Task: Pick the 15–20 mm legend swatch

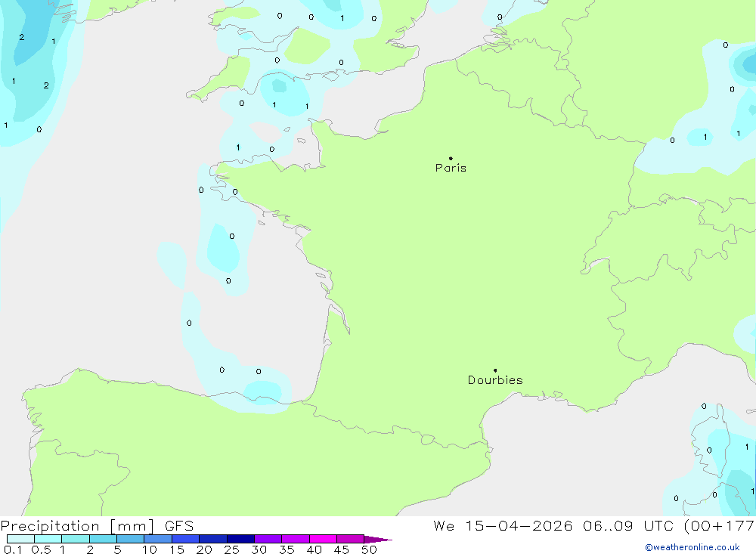Action: (x=186, y=539)
